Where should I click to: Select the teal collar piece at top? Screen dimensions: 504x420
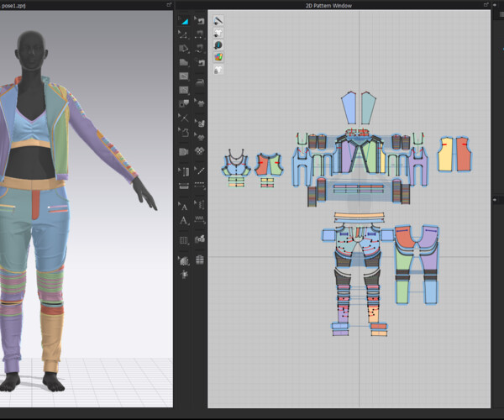[x=369, y=108]
